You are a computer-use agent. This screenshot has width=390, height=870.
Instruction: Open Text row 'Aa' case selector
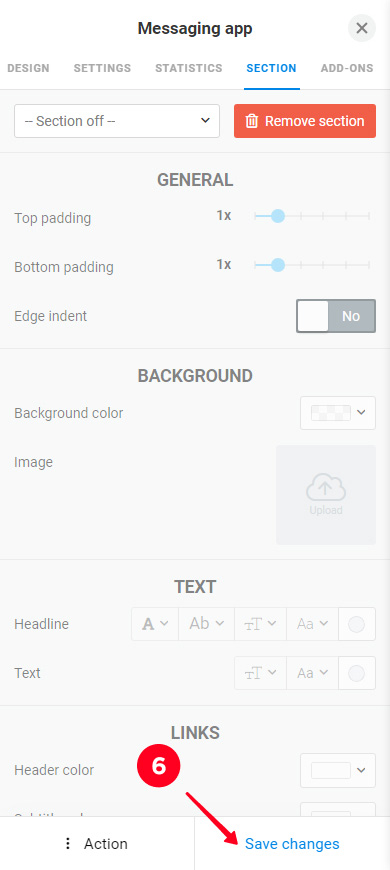click(x=312, y=673)
